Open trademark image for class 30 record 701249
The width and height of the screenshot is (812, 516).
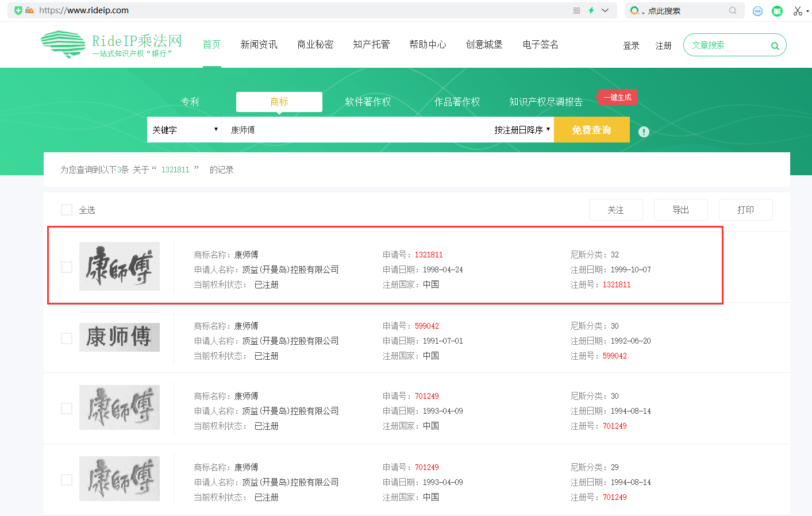(120, 407)
